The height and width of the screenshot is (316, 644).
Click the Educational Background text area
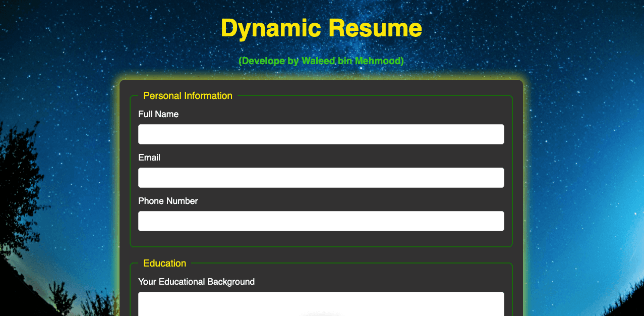(321, 303)
